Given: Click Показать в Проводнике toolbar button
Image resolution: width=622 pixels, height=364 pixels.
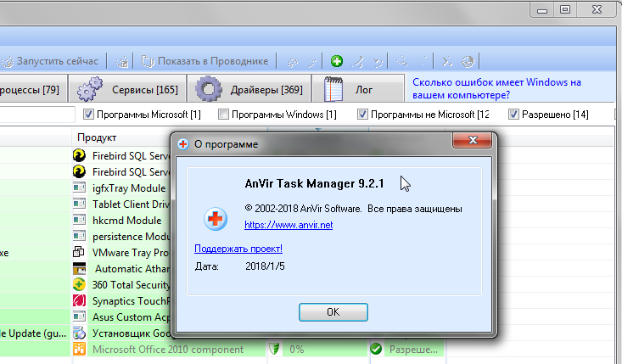Looking at the screenshot, I should tap(205, 61).
